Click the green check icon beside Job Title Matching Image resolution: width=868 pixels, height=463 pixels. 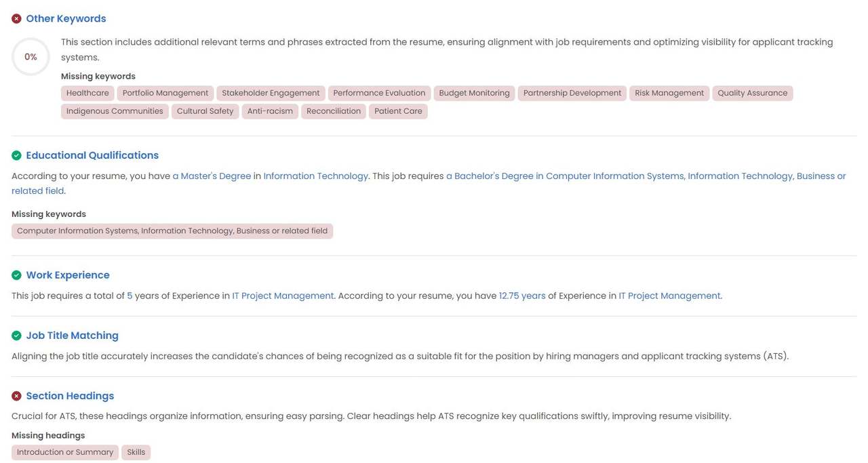coord(16,336)
